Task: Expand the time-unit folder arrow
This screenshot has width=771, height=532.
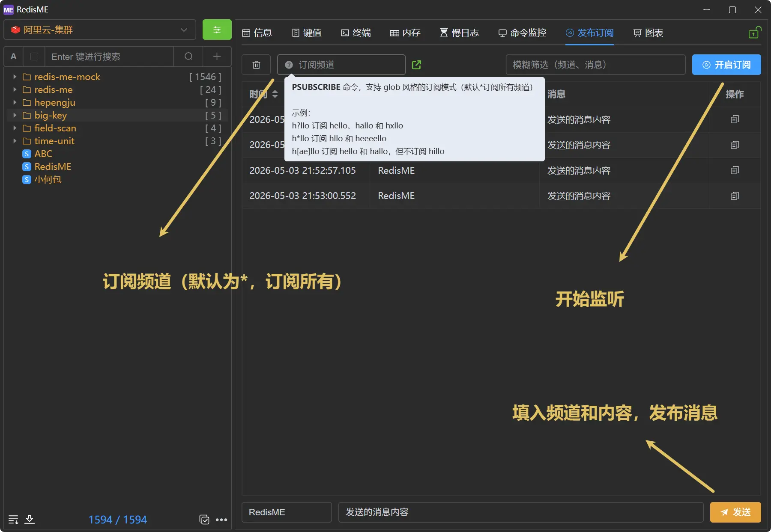Action: pyautogui.click(x=15, y=141)
